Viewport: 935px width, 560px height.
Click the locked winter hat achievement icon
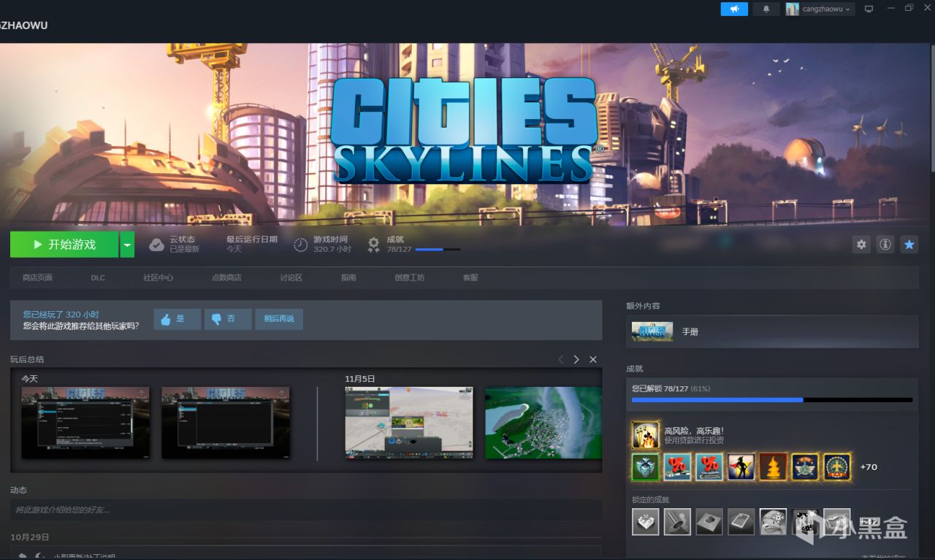[x=773, y=521]
